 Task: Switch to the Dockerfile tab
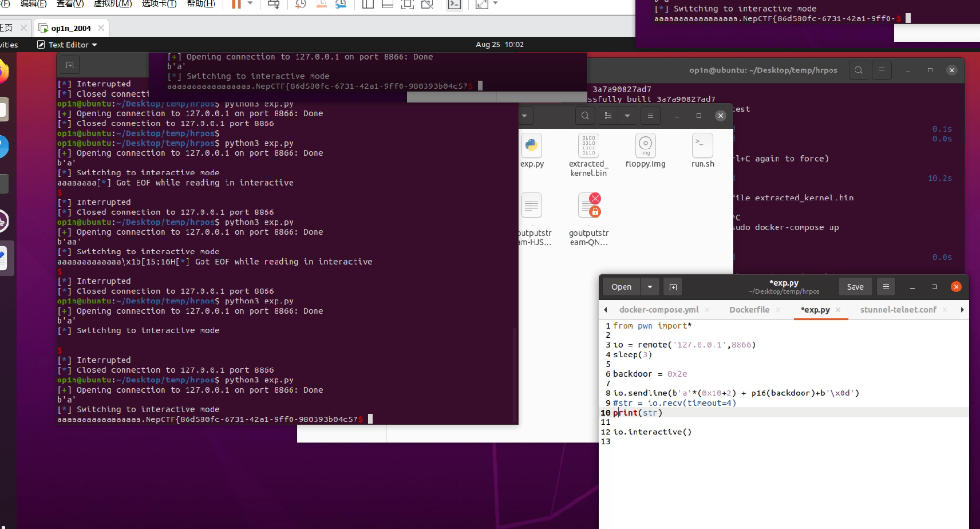click(749, 310)
